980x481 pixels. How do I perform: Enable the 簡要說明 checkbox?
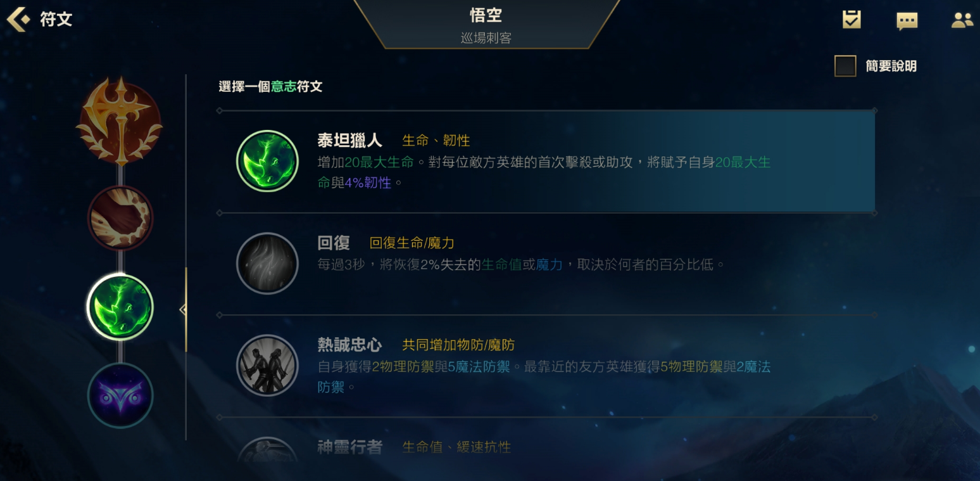click(845, 66)
